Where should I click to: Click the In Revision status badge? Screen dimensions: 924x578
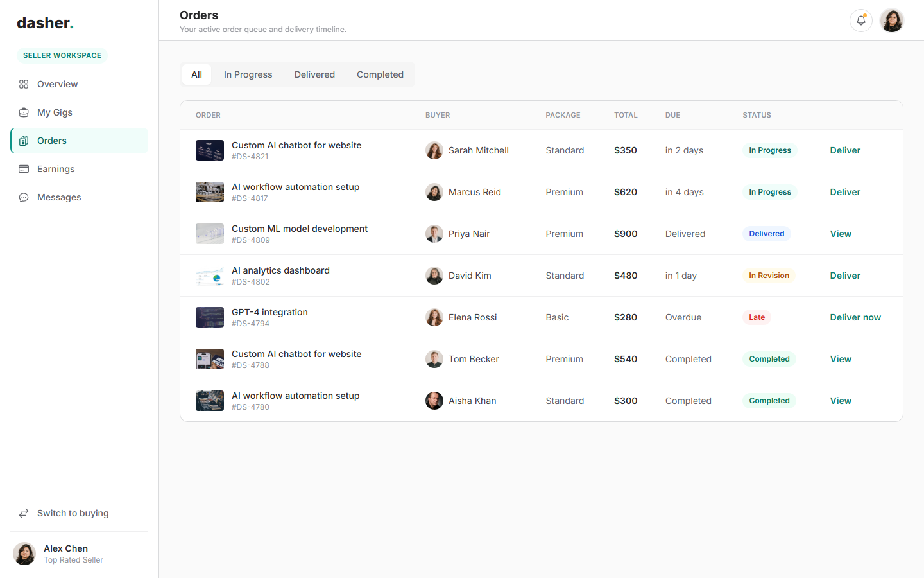tap(769, 276)
